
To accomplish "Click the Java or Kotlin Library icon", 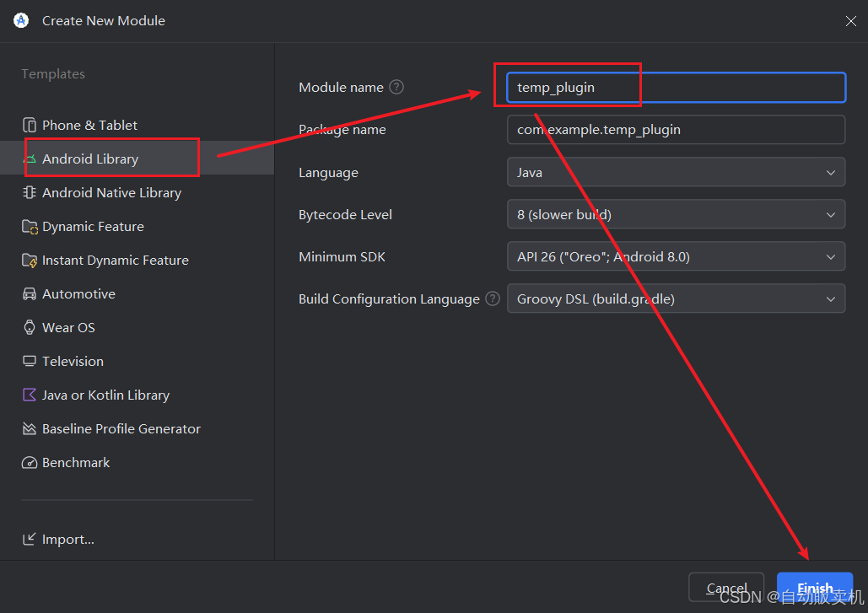I will coord(30,395).
